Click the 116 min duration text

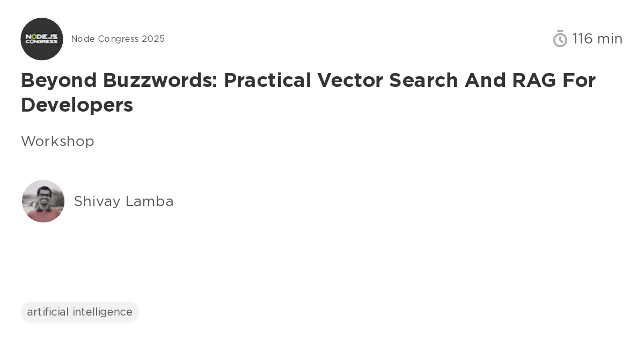point(597,39)
